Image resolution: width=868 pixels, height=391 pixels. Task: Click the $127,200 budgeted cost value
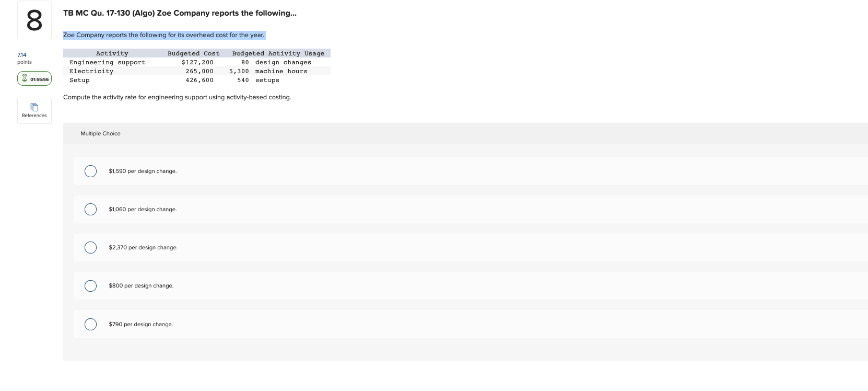pos(197,62)
